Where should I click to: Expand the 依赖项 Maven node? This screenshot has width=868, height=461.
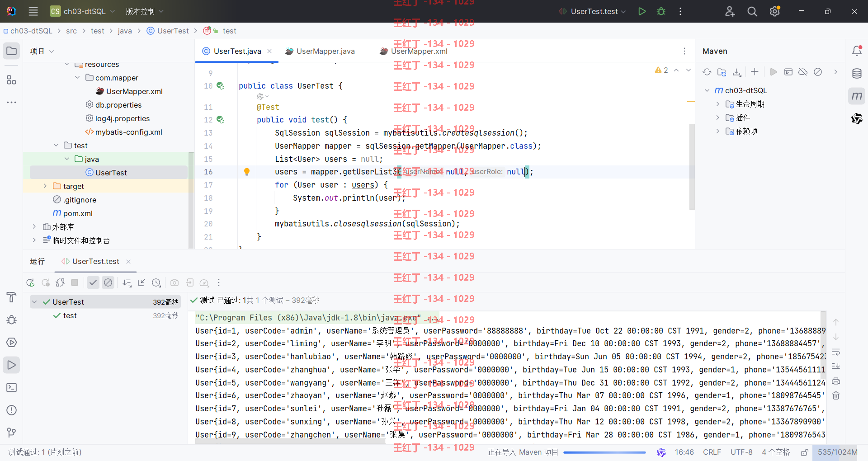click(x=717, y=131)
